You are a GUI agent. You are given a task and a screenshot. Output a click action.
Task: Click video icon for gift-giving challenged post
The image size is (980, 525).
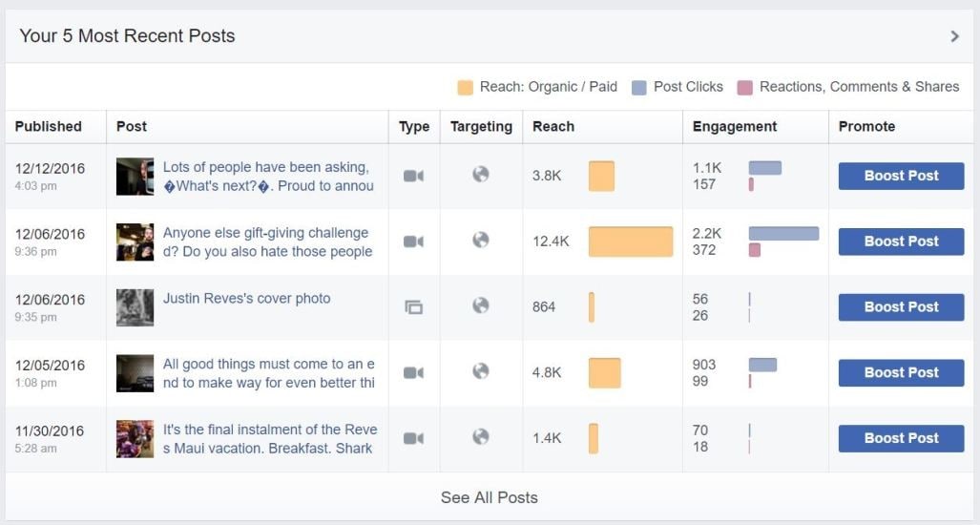point(413,241)
